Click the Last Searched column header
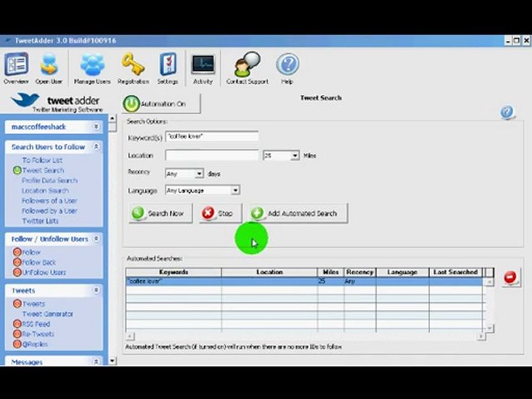Viewport: 532px width, 399px height. (456, 272)
